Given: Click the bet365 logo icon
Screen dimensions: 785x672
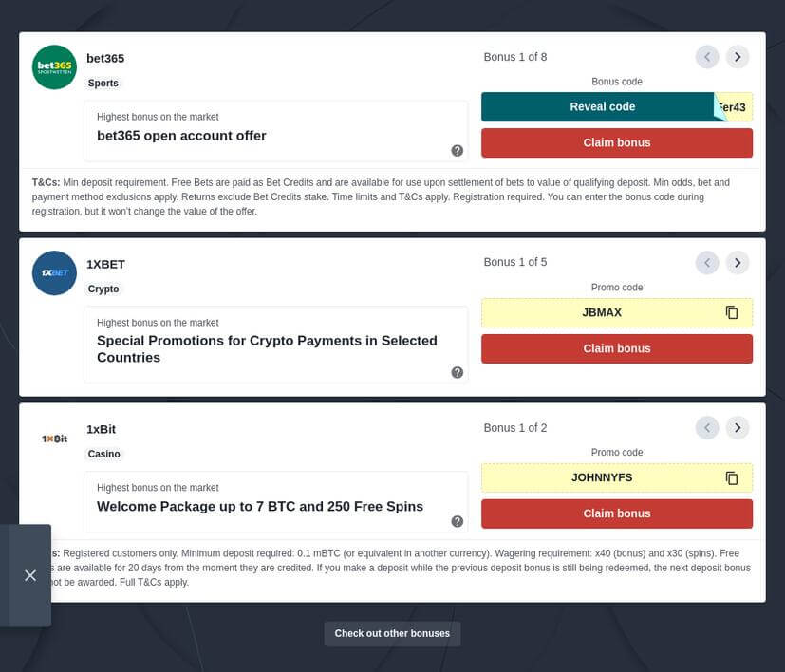Looking at the screenshot, I should (x=54, y=67).
